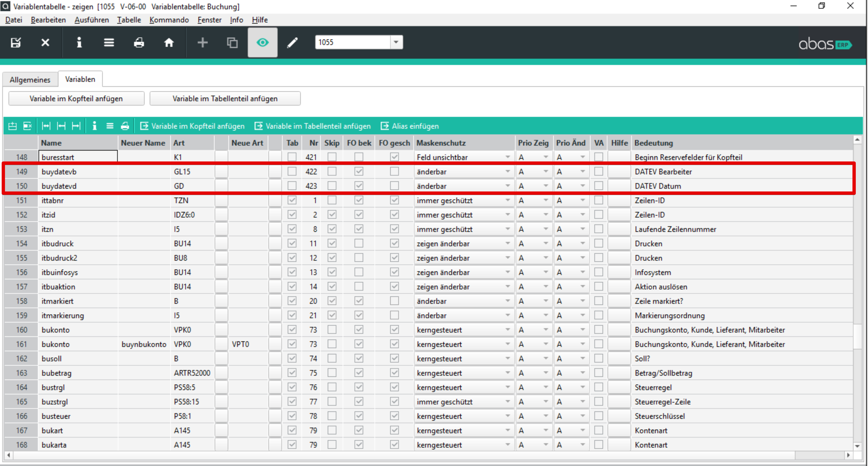Image resolution: width=868 pixels, height=466 pixels.
Task: Open Maskenschutz dropdown for row 150 buydatevd
Action: pyautogui.click(x=507, y=186)
